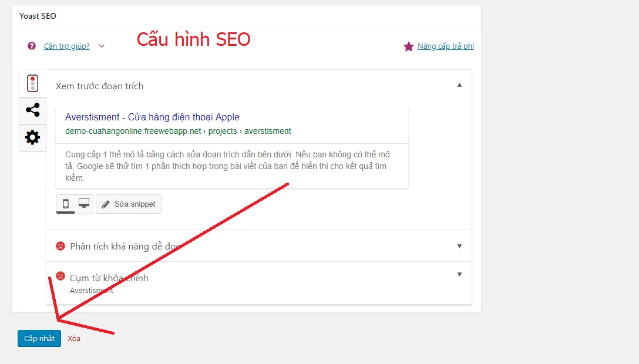The width and height of the screenshot is (639, 364).
Task: Collapse the 'Xem trước đoạn trích' section
Action: (459, 85)
